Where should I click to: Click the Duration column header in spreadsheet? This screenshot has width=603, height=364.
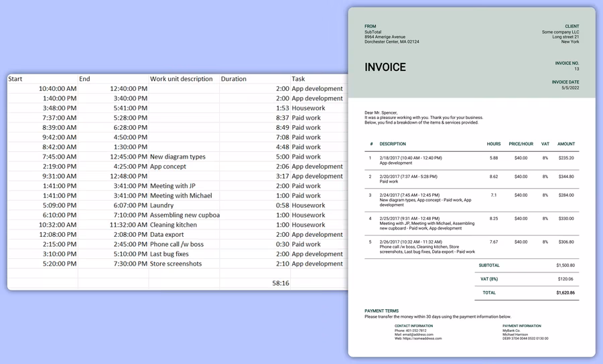coord(255,79)
